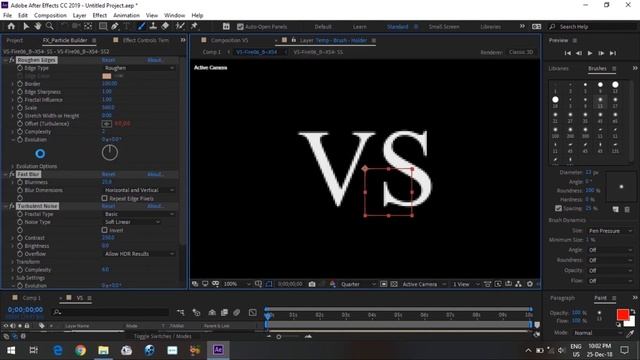The width and height of the screenshot is (640, 360).
Task: Open the Composition menu
Action: tap(50, 16)
